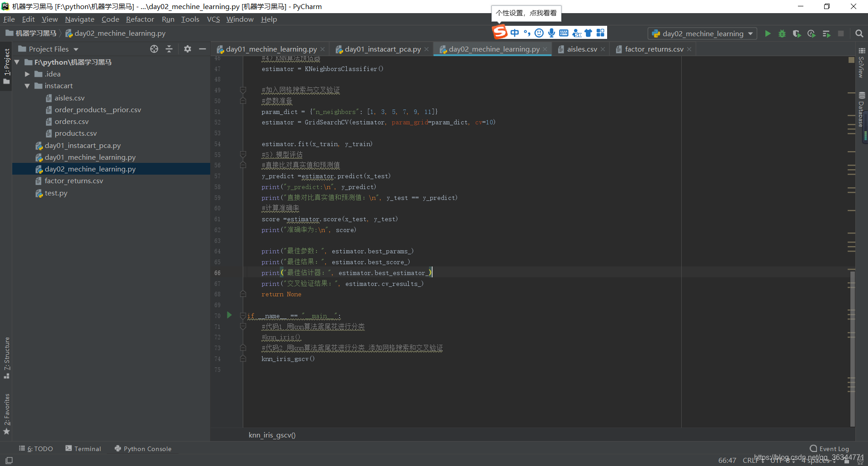Image resolution: width=868 pixels, height=466 pixels.
Task: Click the Concurrency Diagram run icon
Action: (x=826, y=33)
